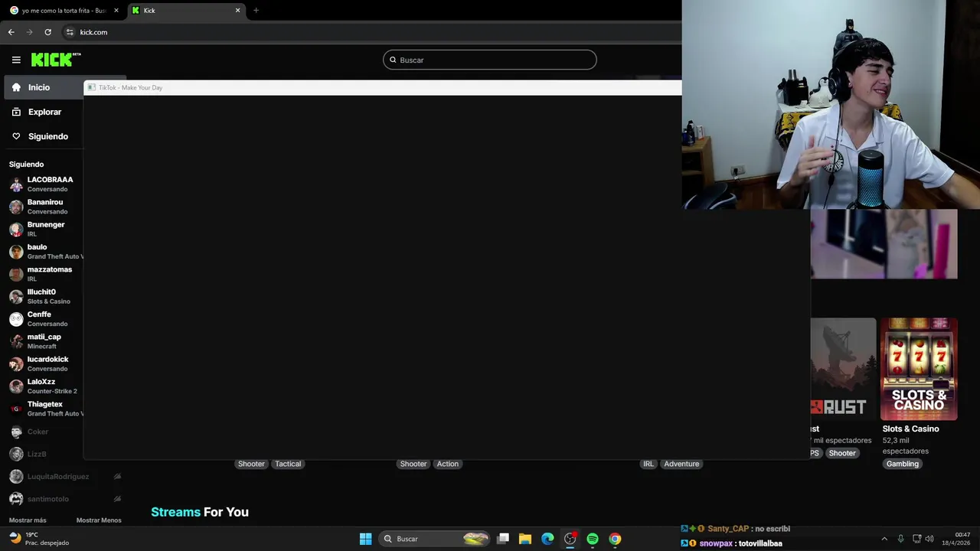Open Bananirou channel from following list
Viewport: 980px width, 551px height.
46,207
